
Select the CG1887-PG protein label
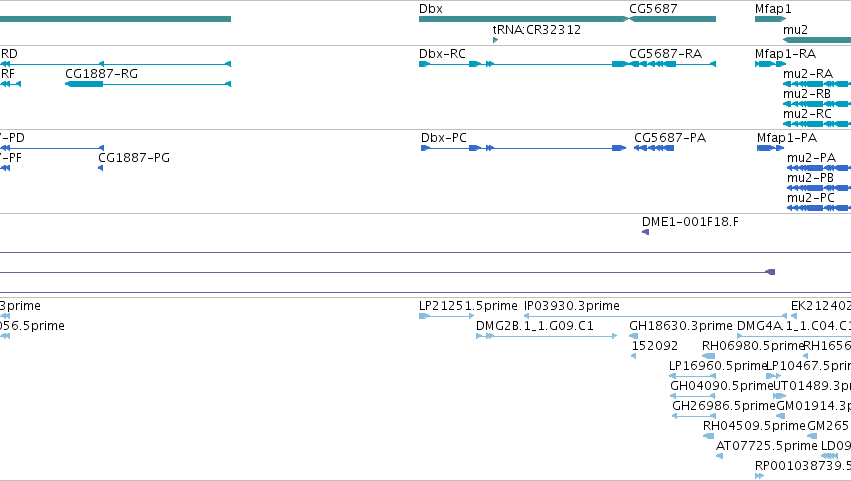click(x=134, y=158)
